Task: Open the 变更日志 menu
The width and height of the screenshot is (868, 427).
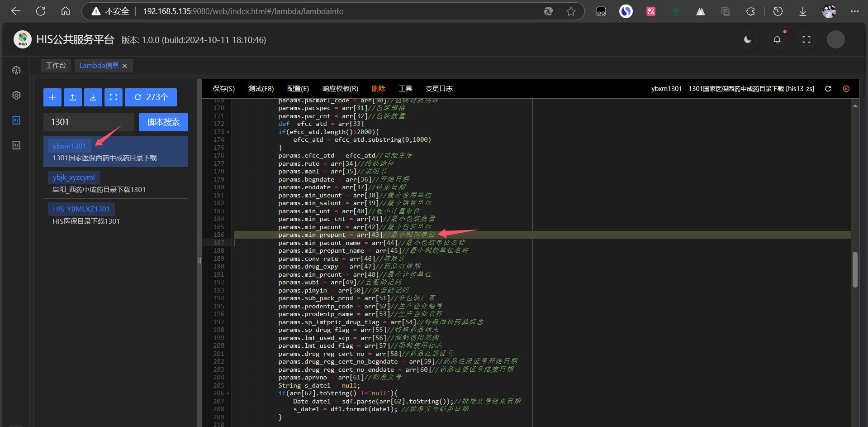Action: coord(439,89)
